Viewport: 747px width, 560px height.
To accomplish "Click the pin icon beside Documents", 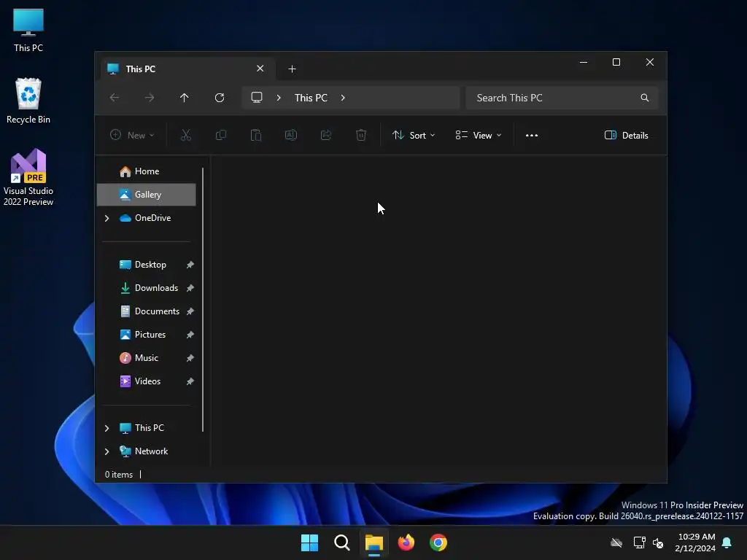I will 190,311.
